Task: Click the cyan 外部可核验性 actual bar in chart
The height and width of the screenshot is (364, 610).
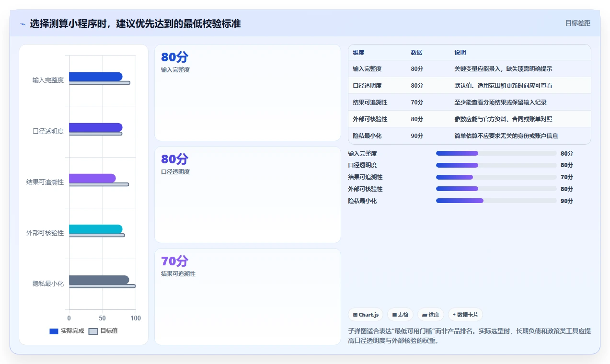Action: coord(96,229)
